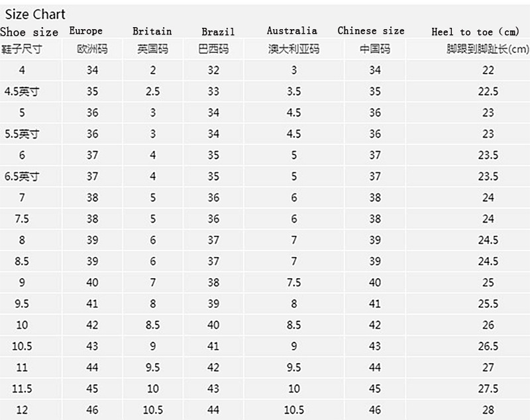The image size is (530, 420).
Task: Click the Britain column header
Action: click(x=152, y=31)
